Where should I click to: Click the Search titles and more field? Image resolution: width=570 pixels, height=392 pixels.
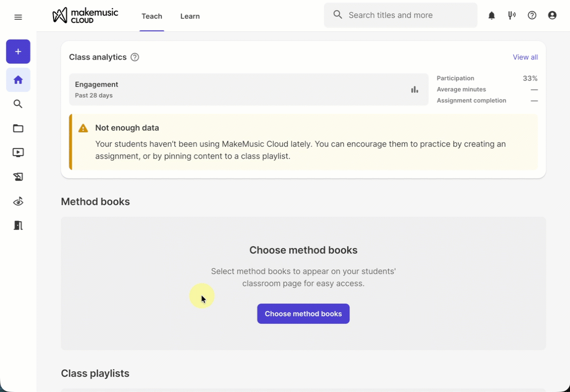401,15
